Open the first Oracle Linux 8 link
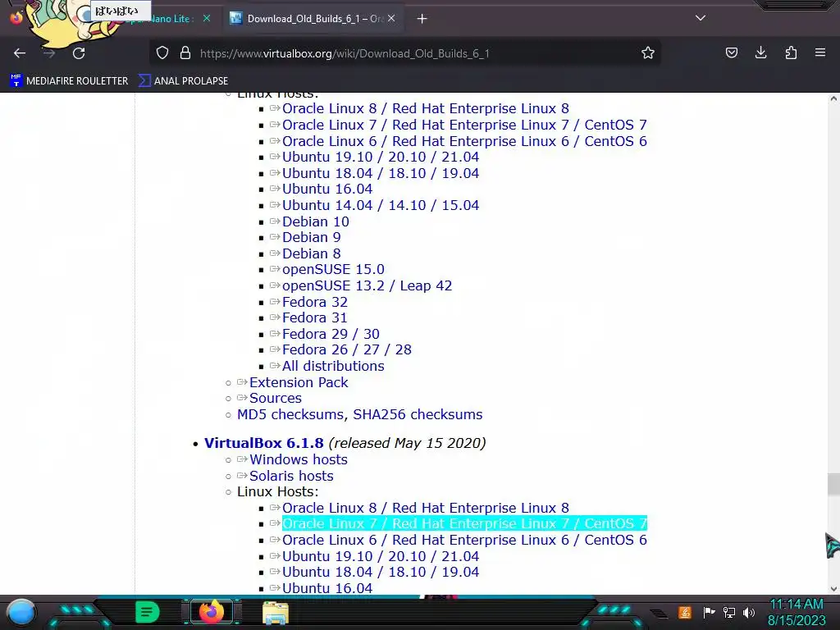The image size is (840, 630). point(426,109)
